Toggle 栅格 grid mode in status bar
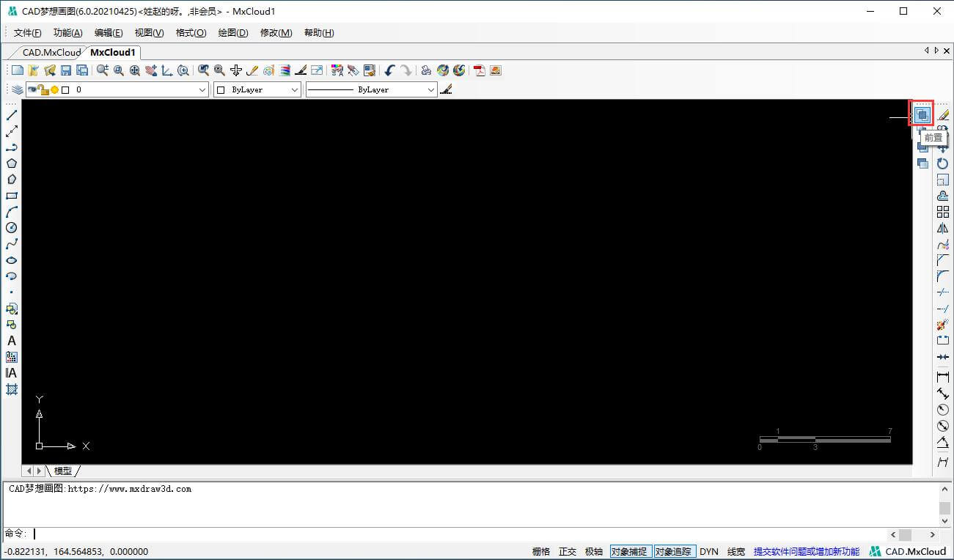The image size is (954, 560). click(x=541, y=551)
